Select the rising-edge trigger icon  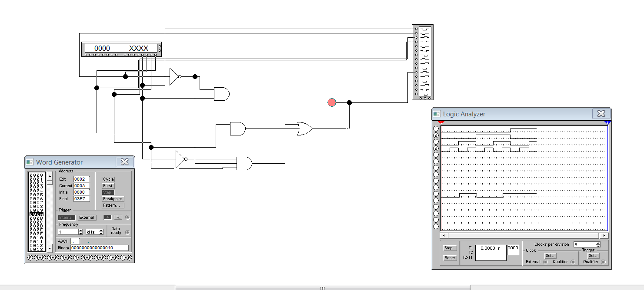click(107, 217)
